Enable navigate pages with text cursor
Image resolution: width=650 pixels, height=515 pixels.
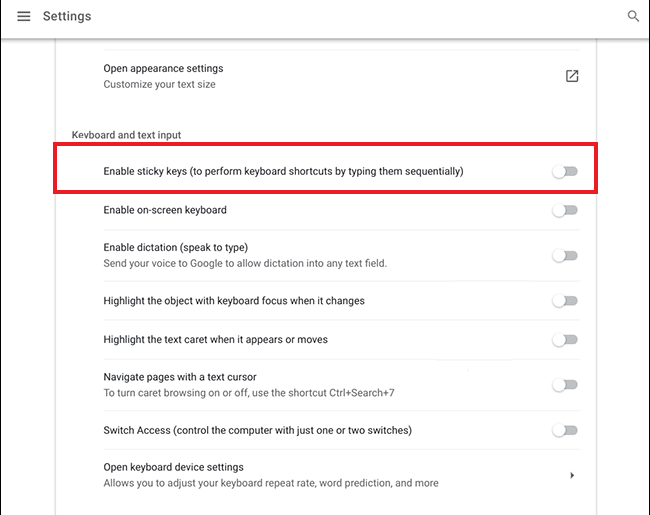565,385
